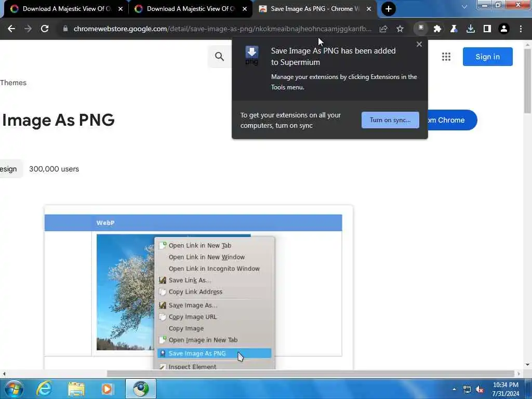Open a new tab with plus button
This screenshot has height=399, width=532.
tap(389, 9)
